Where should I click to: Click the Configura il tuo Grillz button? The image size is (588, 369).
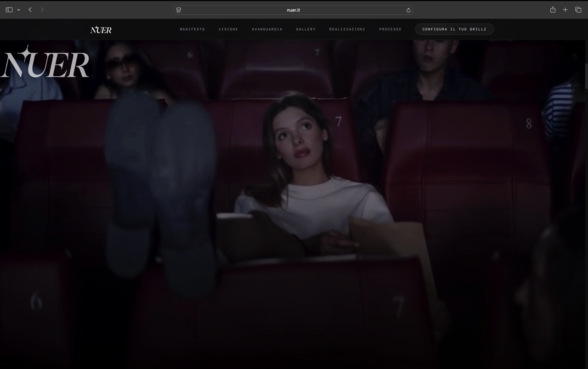[x=454, y=29]
